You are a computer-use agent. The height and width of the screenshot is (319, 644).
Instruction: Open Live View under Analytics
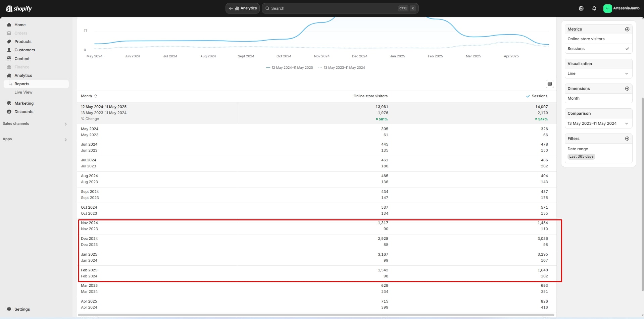pyautogui.click(x=23, y=92)
